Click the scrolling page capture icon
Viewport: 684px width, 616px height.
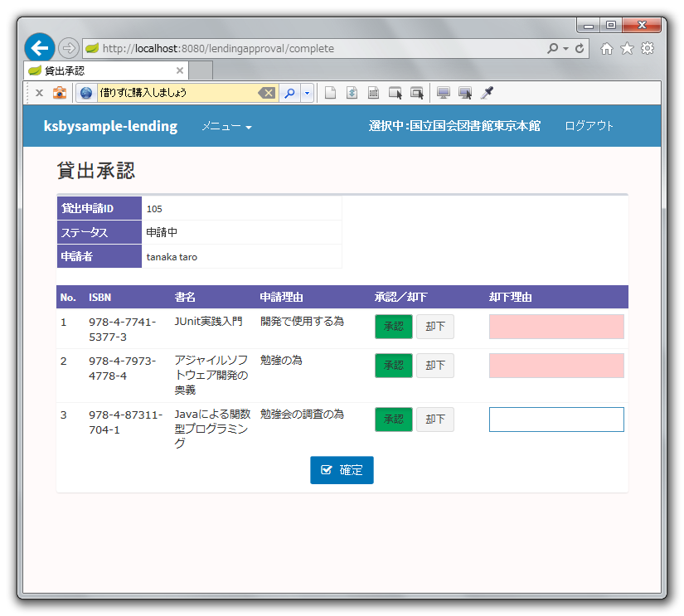point(352,93)
